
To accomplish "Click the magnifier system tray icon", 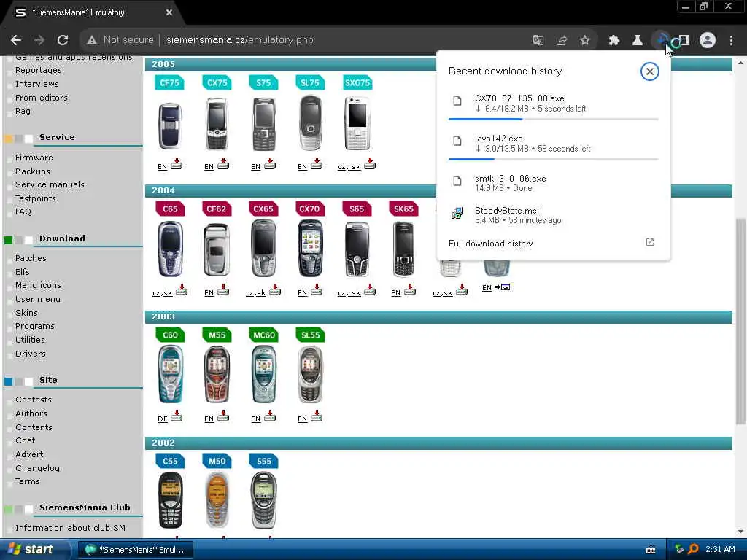I will 693,549.
